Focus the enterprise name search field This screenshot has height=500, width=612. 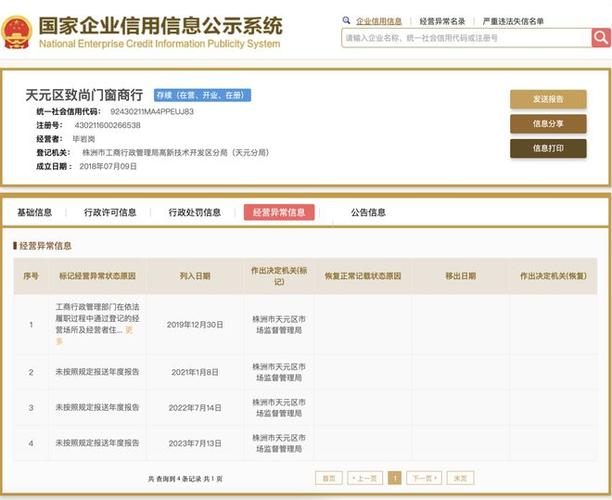[x=466, y=38]
